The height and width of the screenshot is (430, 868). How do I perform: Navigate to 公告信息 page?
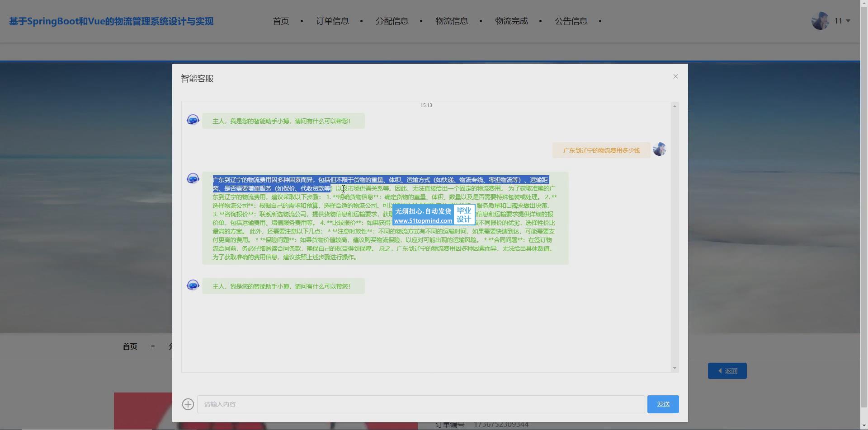[571, 21]
